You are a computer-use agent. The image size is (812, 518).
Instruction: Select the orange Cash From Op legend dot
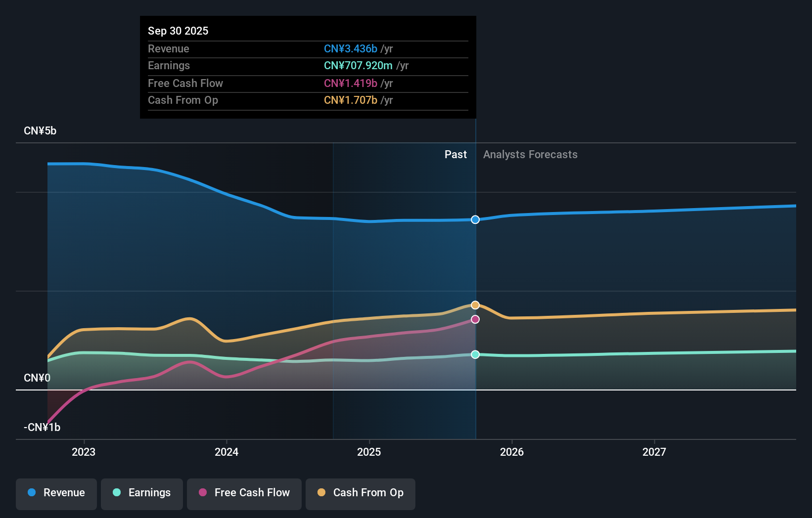pyautogui.click(x=321, y=493)
